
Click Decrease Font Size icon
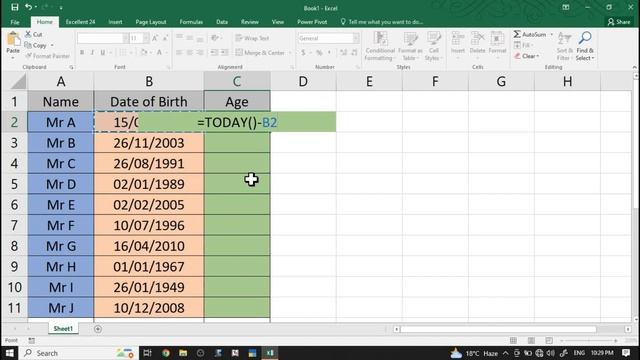(165, 38)
